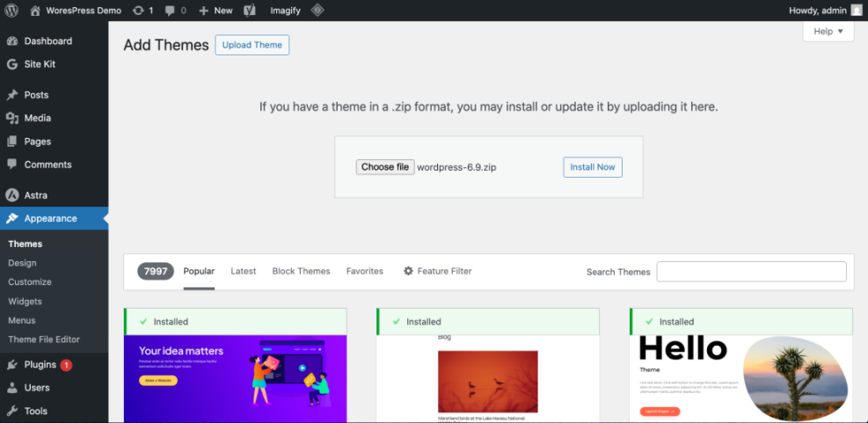The width and height of the screenshot is (868, 423).
Task: Open the updates icon showing 1
Action: [x=138, y=10]
